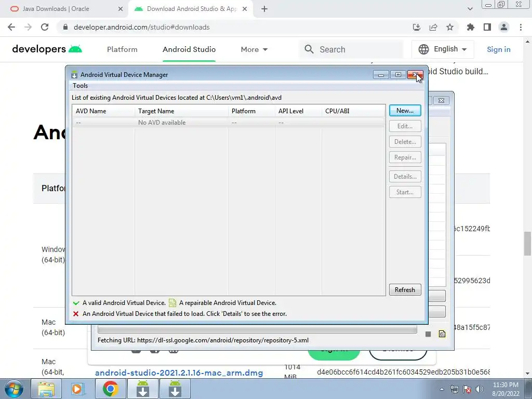
Task: Click the Refresh button in AVD Manager
Action: coord(405,290)
